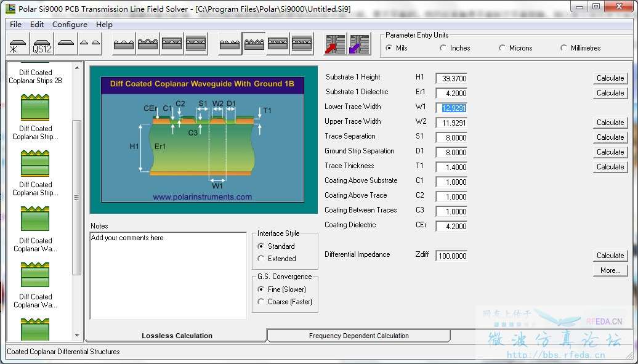The image size is (638, 364).
Task: Click the More... button
Action: pyautogui.click(x=610, y=270)
